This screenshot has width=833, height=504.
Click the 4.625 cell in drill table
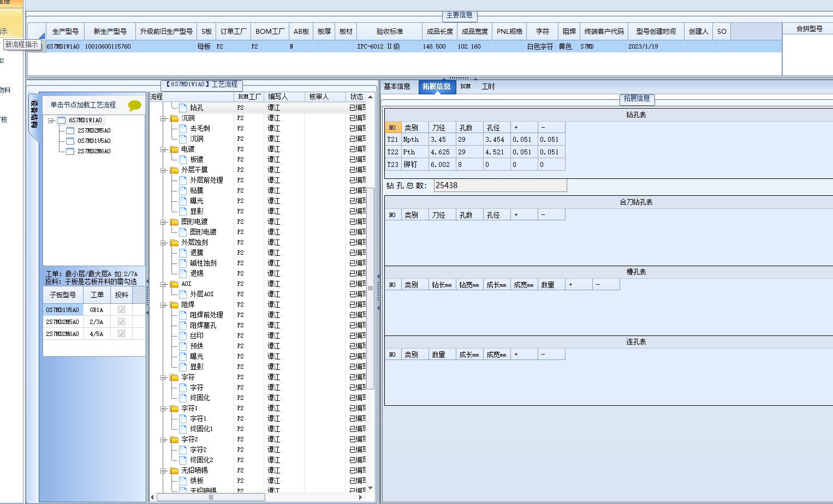(442, 153)
